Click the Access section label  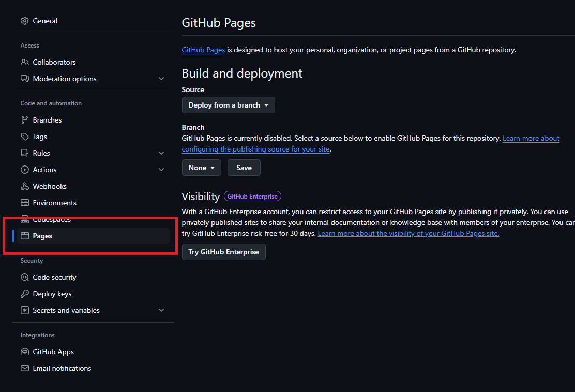pos(29,46)
